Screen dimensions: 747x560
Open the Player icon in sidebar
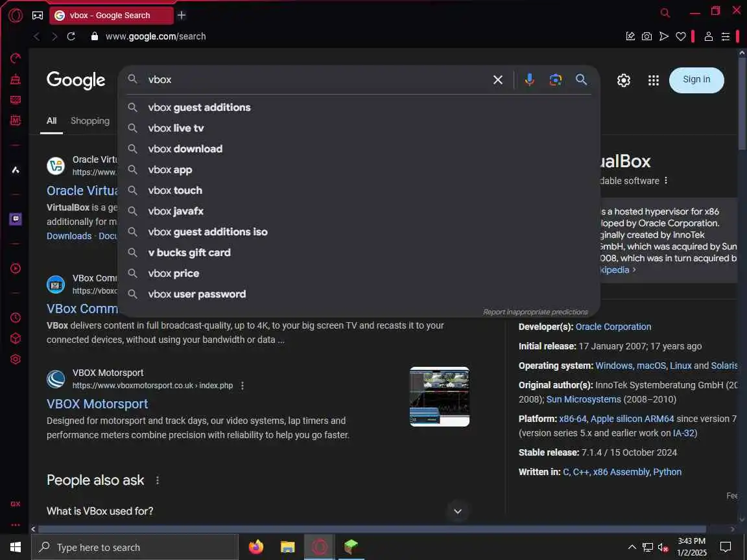(x=16, y=268)
